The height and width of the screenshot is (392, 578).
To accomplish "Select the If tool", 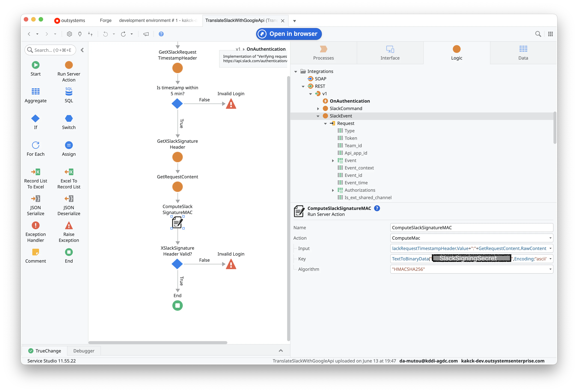I will click(x=35, y=122).
